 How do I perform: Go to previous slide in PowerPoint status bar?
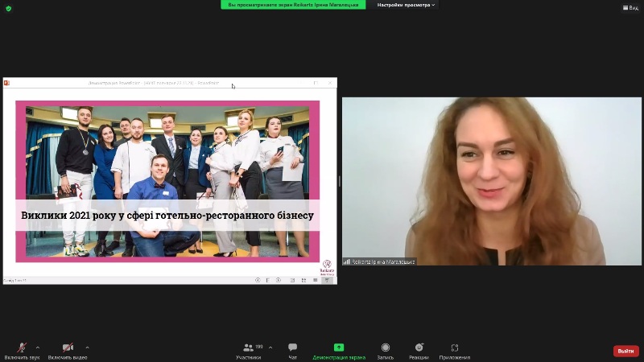pos(258,280)
